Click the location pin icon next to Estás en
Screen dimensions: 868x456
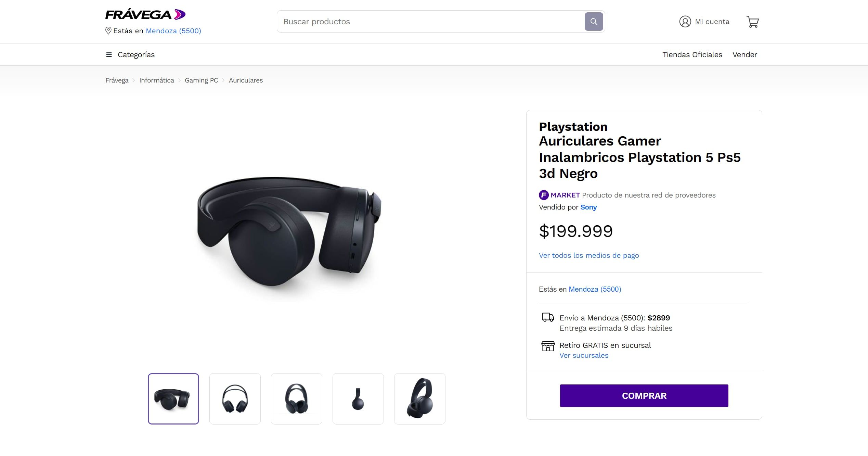click(x=108, y=30)
